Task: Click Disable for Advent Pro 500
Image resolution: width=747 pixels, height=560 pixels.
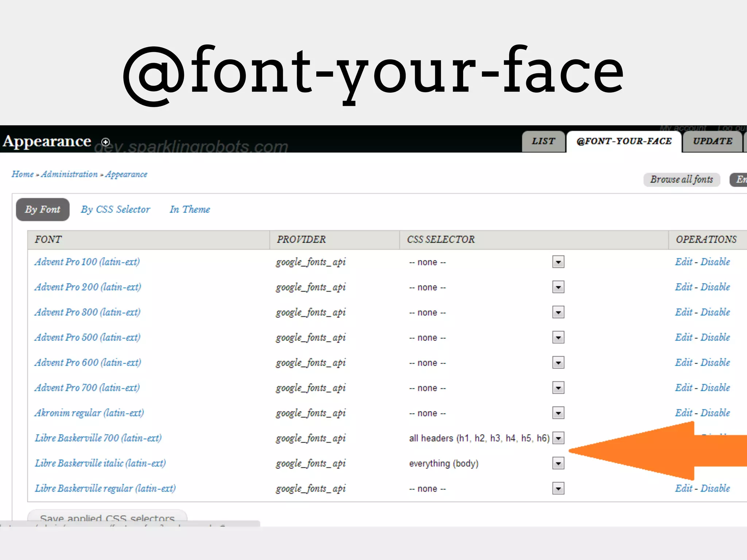Action: click(x=715, y=337)
